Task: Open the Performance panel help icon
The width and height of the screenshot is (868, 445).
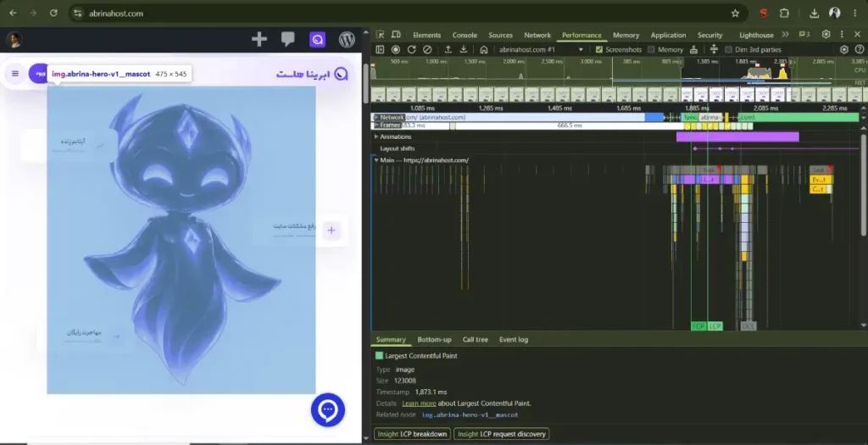Action: [x=860, y=49]
